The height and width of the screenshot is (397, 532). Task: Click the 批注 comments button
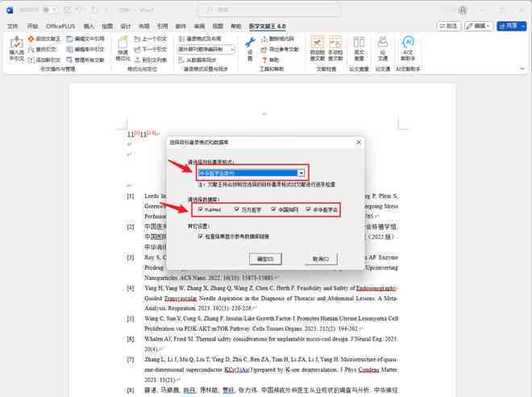point(448,26)
